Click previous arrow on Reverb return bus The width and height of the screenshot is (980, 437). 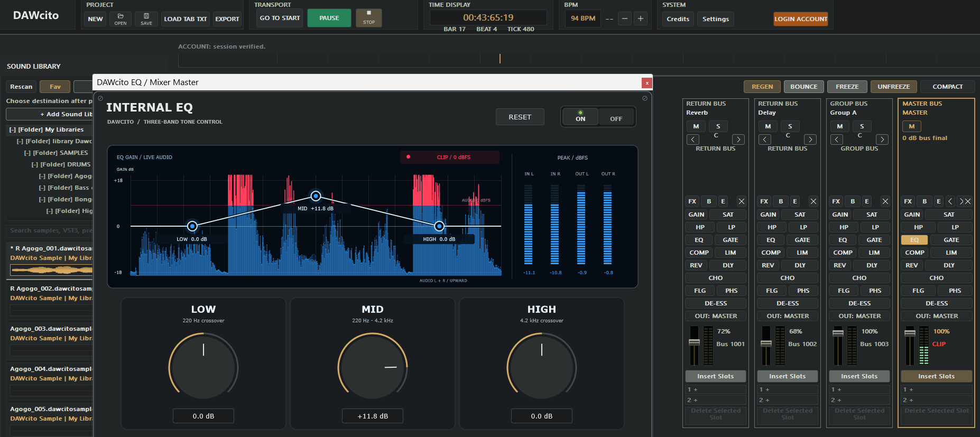tap(693, 140)
